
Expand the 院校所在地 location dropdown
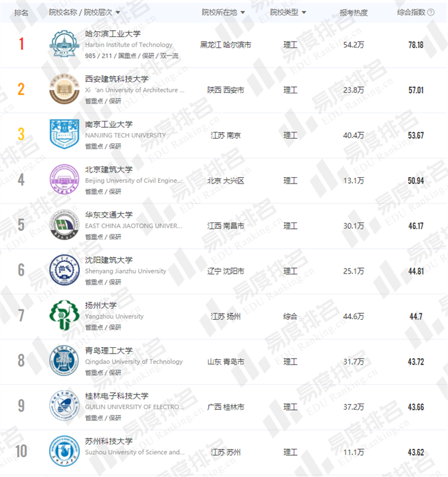click(x=243, y=12)
